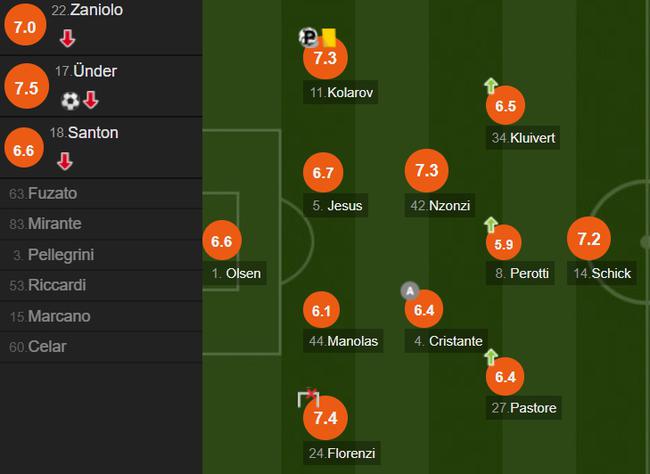Open Olsen's 6.6 rating bubble

222,241
